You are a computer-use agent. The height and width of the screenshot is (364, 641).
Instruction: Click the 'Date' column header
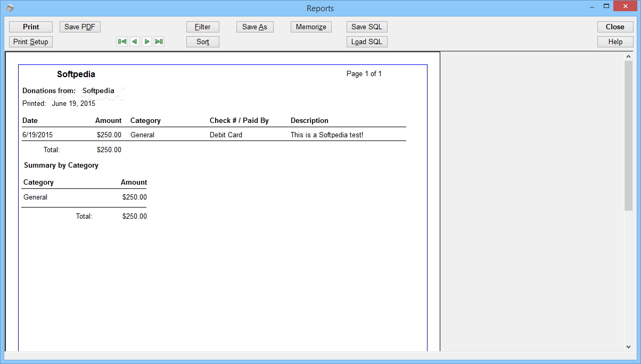[30, 121]
